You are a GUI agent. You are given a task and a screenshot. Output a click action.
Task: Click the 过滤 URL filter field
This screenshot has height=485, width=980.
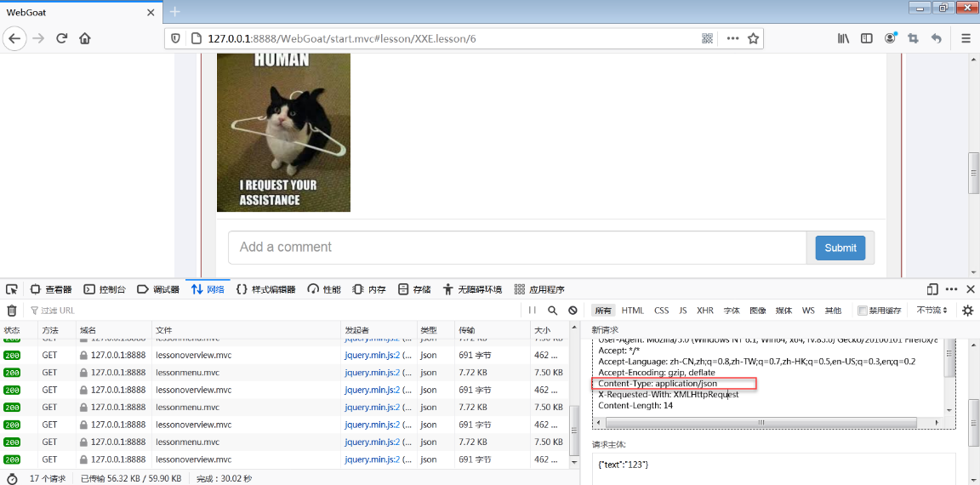coord(275,310)
